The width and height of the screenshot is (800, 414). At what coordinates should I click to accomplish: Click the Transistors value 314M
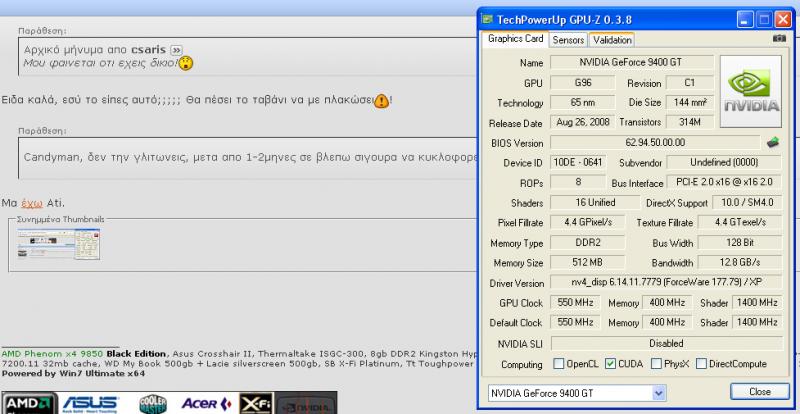[x=690, y=122]
